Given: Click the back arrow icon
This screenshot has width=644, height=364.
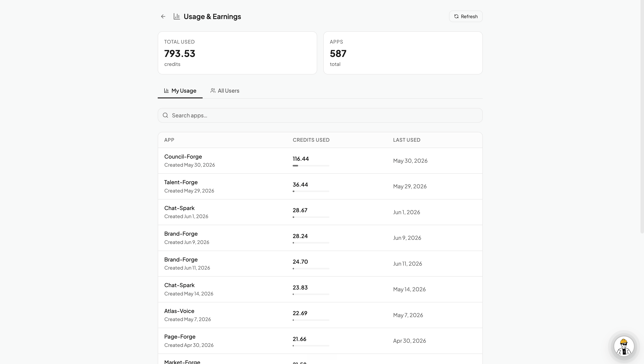Looking at the screenshot, I should point(163,16).
